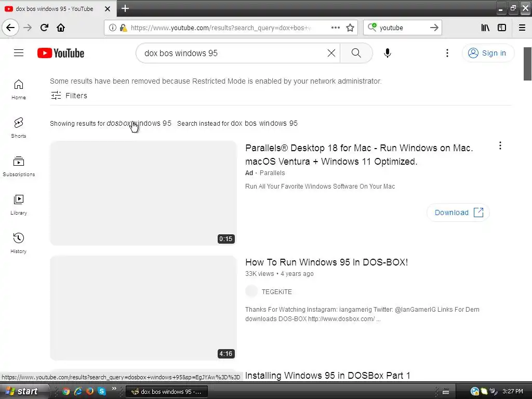The height and width of the screenshot is (399, 532).
Task: Search instead for dox bos windows 95
Action: 264,124
